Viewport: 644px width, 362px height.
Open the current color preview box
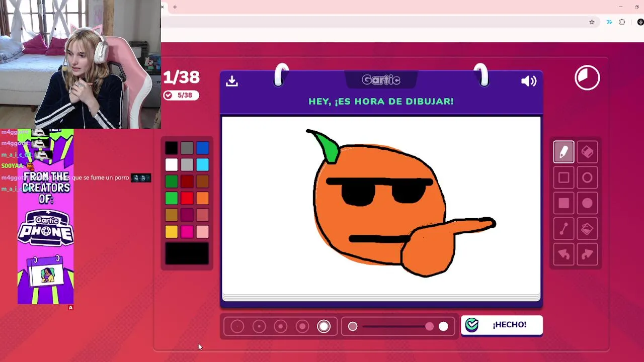point(187,253)
